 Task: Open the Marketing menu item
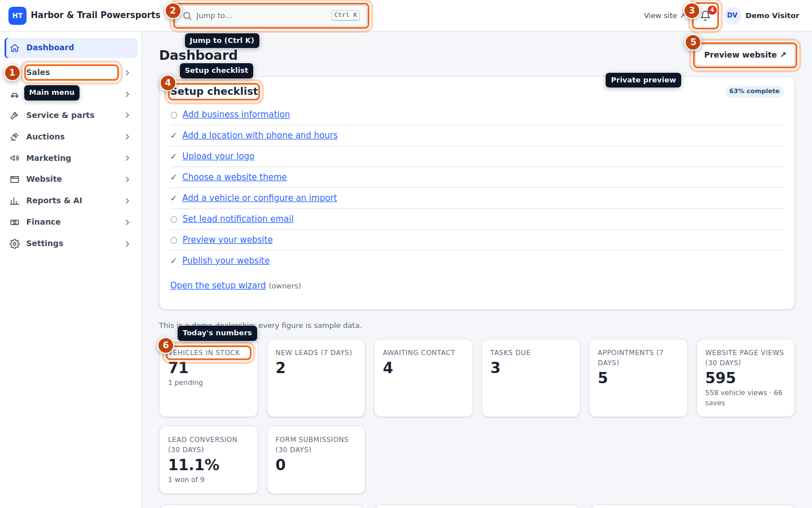tap(71, 158)
